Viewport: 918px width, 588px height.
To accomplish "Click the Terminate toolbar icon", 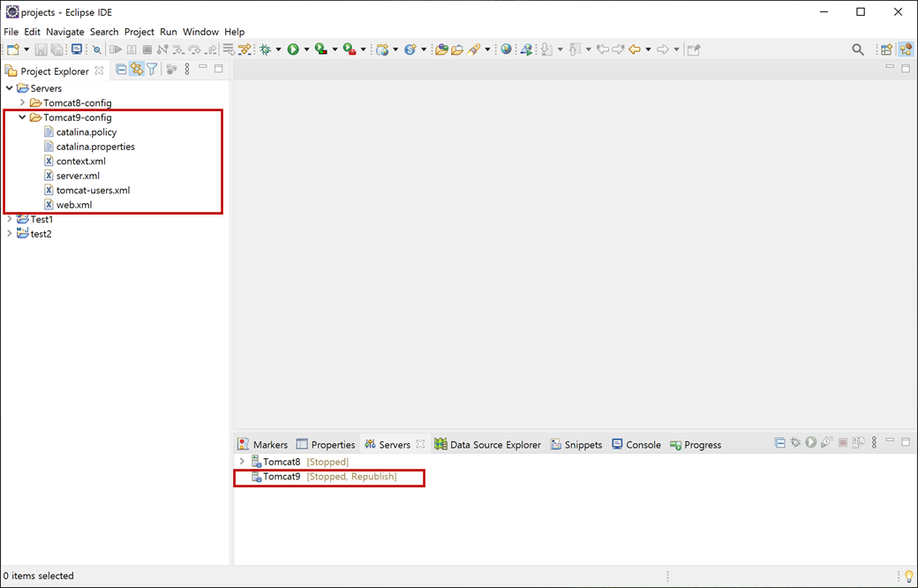I will coord(147,49).
